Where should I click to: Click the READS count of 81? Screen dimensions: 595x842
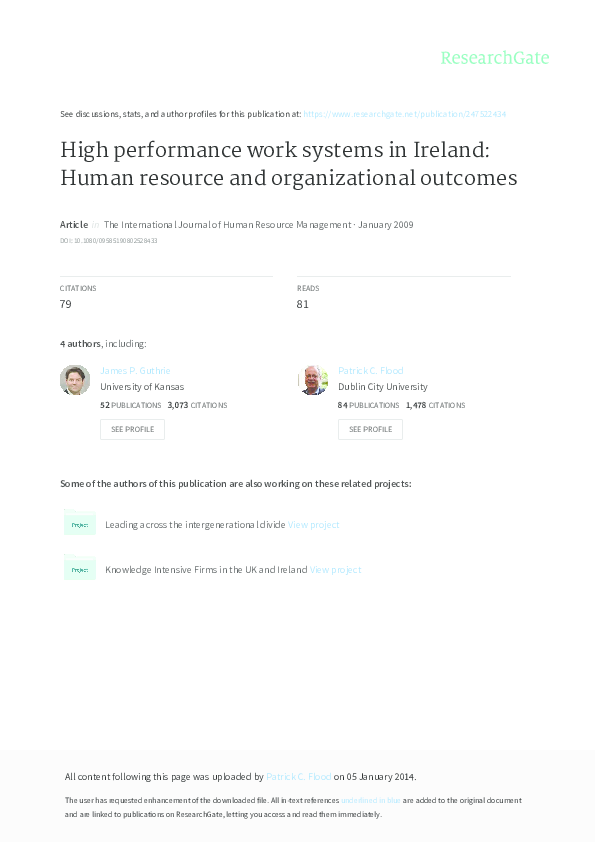[303, 304]
